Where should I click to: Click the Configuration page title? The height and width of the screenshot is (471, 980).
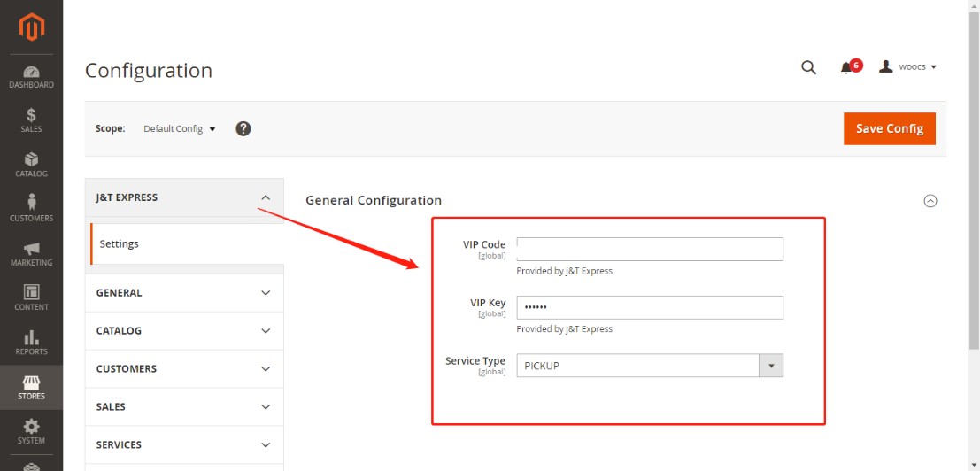[149, 71]
